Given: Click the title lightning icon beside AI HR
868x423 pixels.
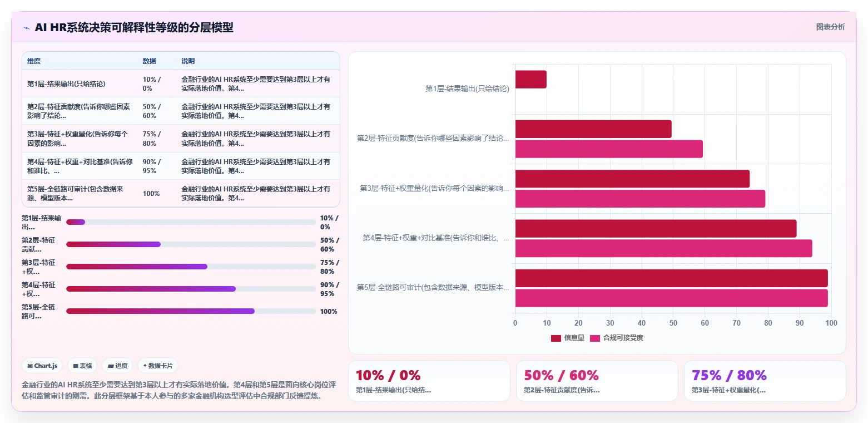Looking at the screenshot, I should coord(27,28).
